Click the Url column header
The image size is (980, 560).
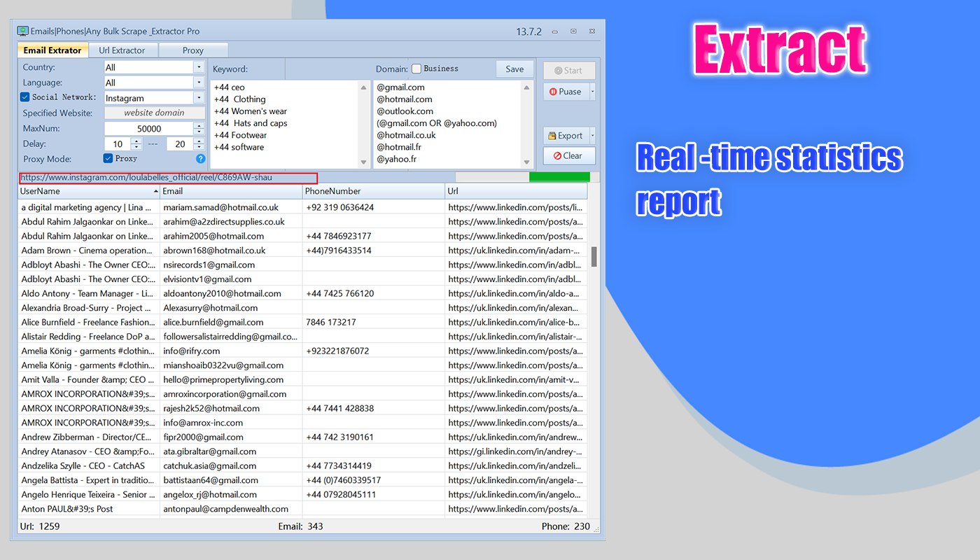pos(516,191)
